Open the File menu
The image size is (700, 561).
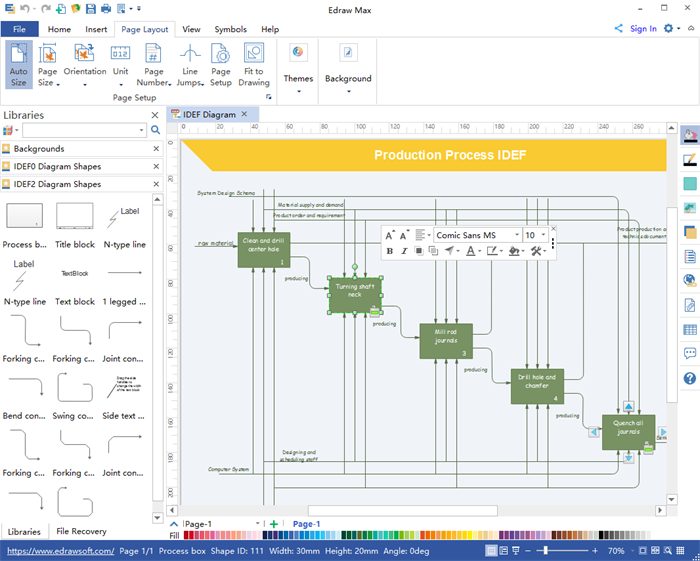pos(19,29)
